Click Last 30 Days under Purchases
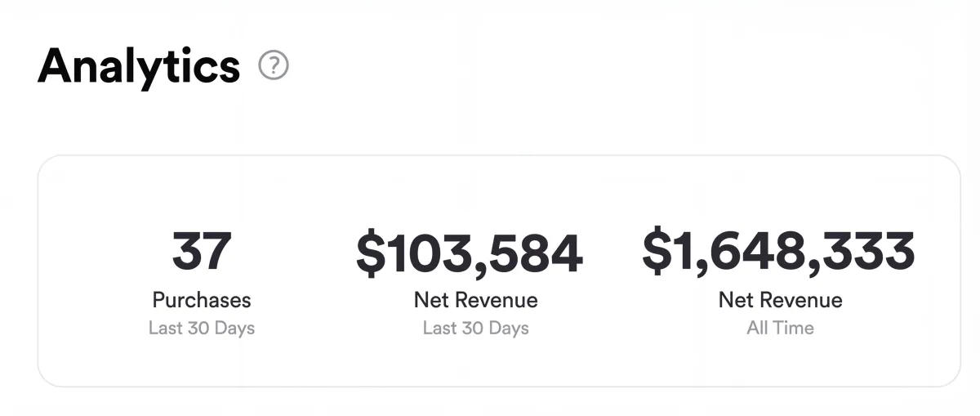 [202, 329]
